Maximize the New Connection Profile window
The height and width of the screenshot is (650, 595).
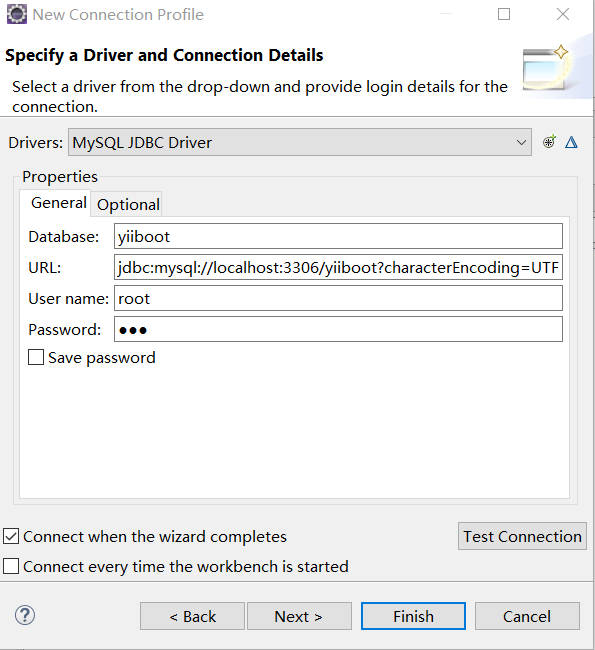[x=504, y=15]
